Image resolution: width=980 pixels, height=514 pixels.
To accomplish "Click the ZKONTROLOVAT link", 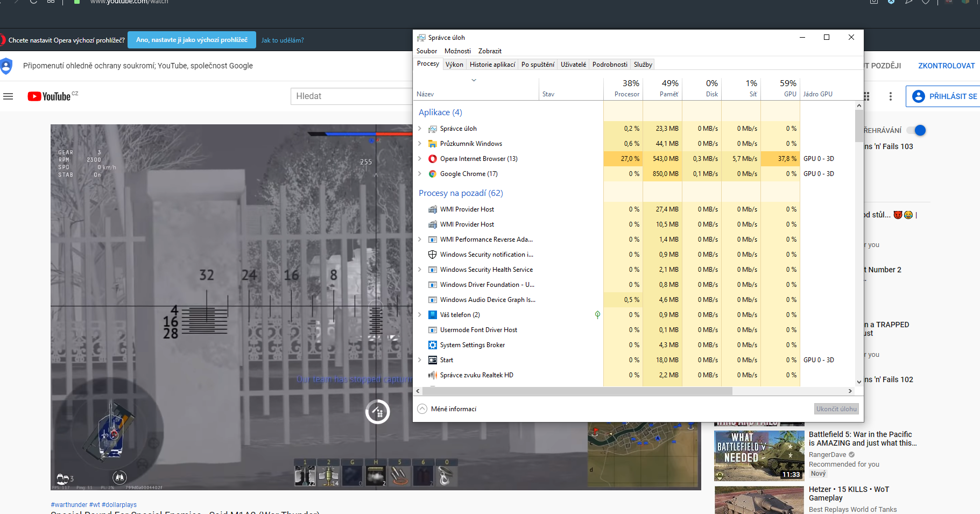I will click(x=946, y=66).
